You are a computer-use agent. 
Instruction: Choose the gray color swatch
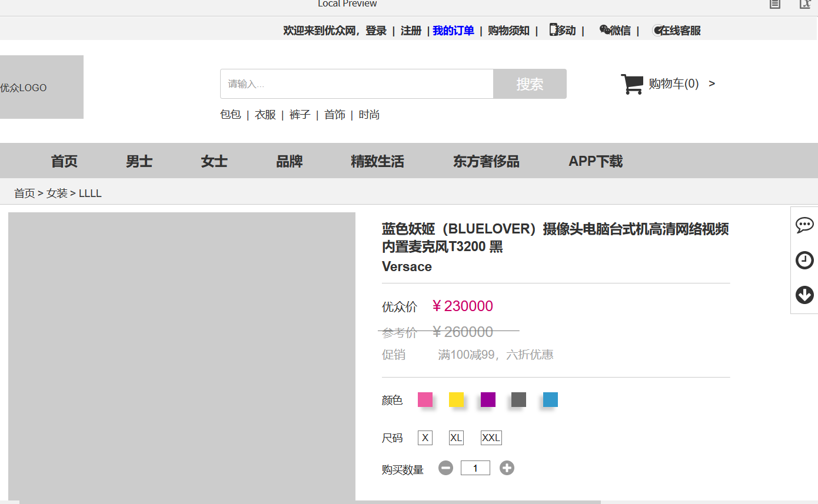(518, 400)
